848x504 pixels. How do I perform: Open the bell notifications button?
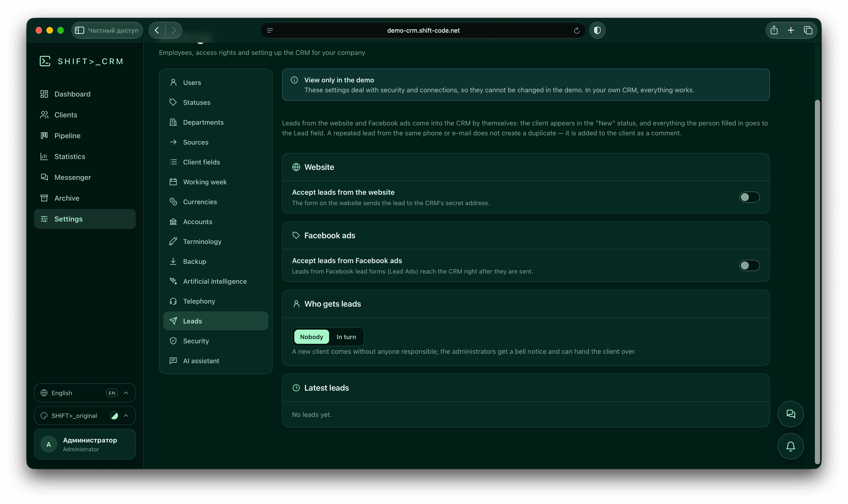click(x=790, y=446)
